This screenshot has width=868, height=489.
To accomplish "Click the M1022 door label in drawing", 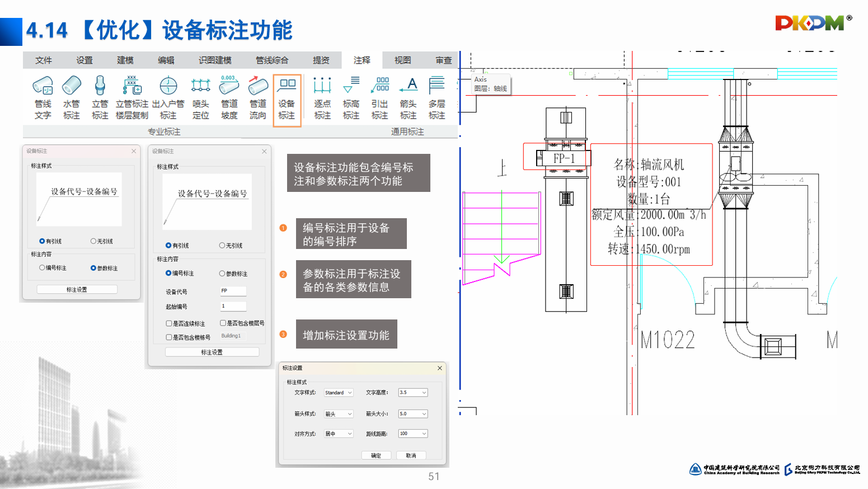I will tap(668, 340).
